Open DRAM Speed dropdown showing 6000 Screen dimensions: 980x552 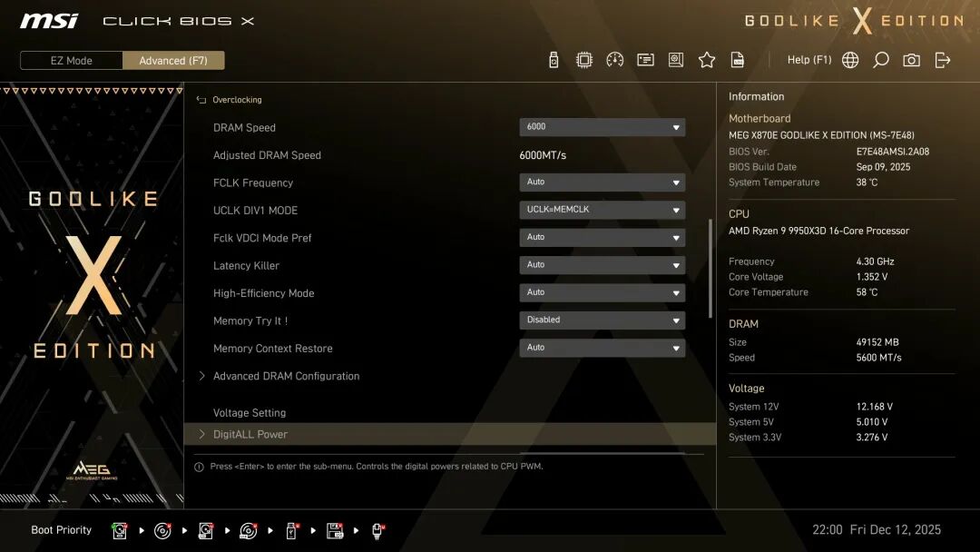tap(602, 127)
